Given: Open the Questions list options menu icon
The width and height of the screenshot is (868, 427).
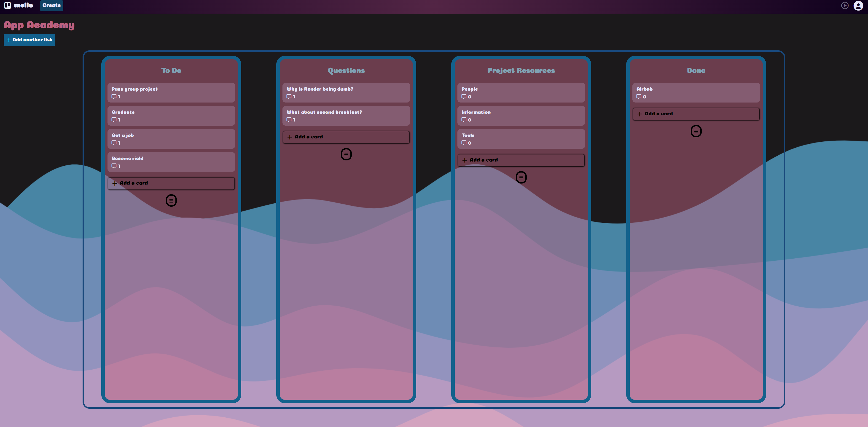Looking at the screenshot, I should [x=346, y=154].
